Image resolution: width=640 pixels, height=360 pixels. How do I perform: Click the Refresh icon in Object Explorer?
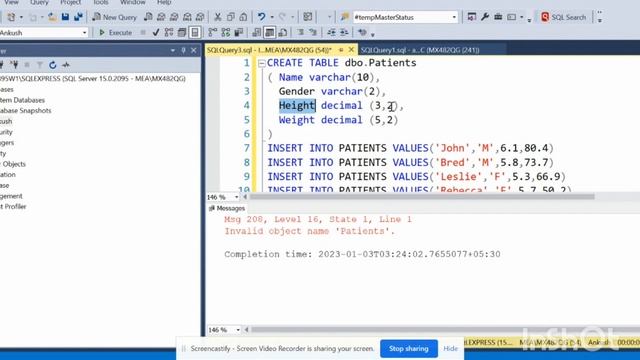point(53,65)
